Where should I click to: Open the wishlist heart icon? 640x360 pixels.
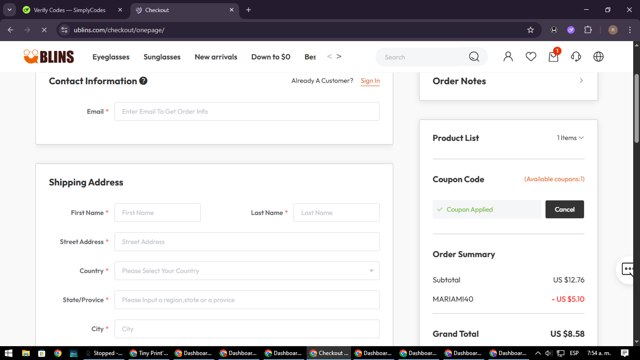pyautogui.click(x=531, y=57)
